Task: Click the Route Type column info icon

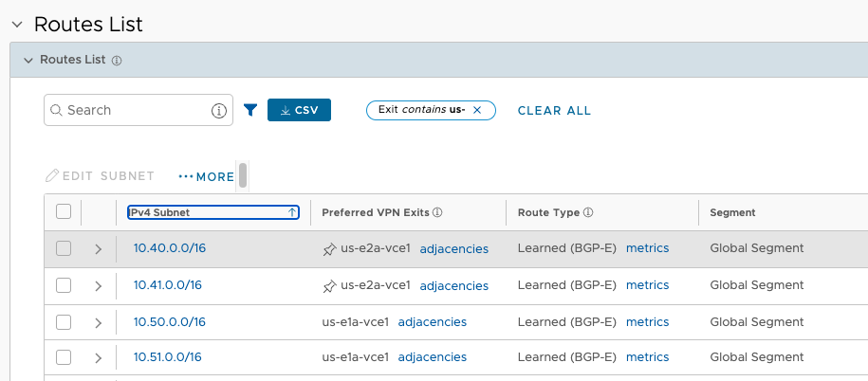Action: (x=588, y=212)
